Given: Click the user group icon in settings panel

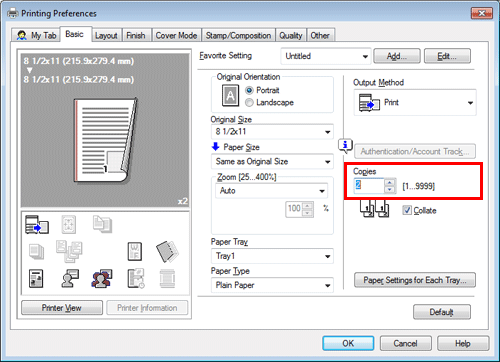Looking at the screenshot, I should 102,279.
